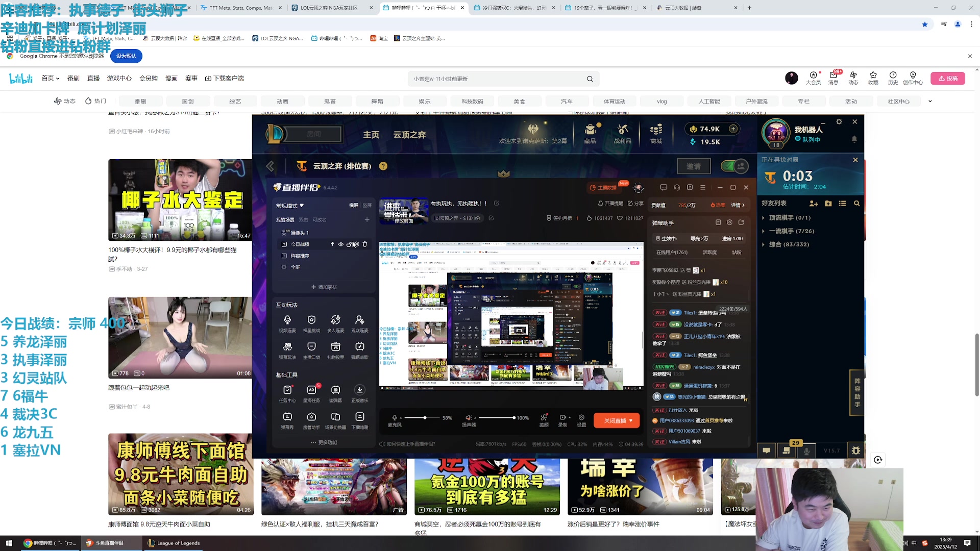
Task: Click 更多功能 more features
Action: [324, 442]
